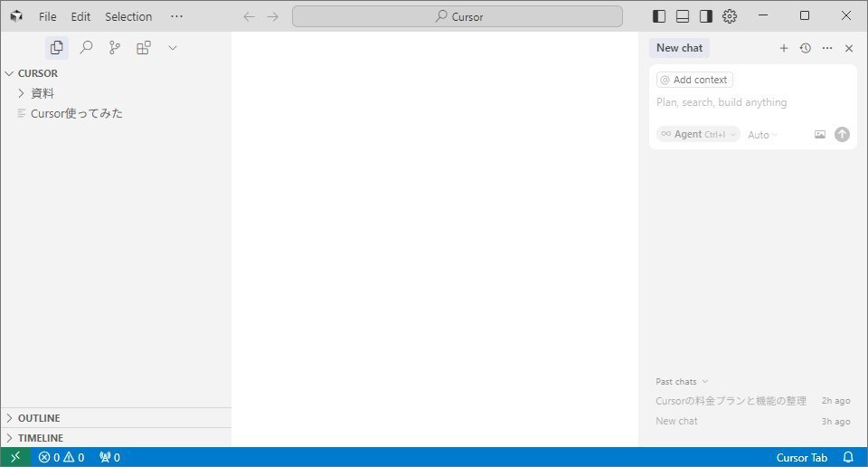Open remote window status bar button

point(15,457)
